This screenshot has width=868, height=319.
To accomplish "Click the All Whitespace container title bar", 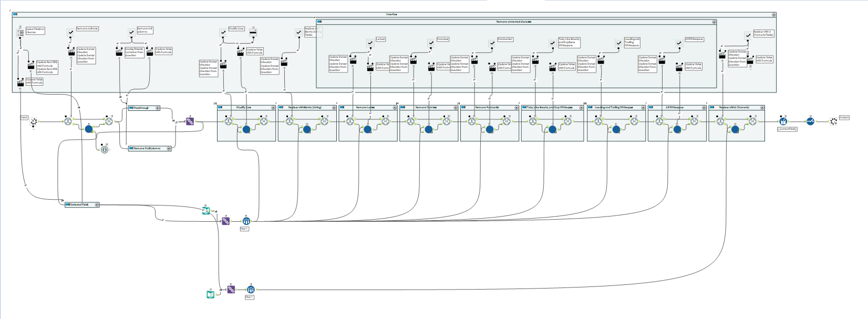I will tap(677, 107).
